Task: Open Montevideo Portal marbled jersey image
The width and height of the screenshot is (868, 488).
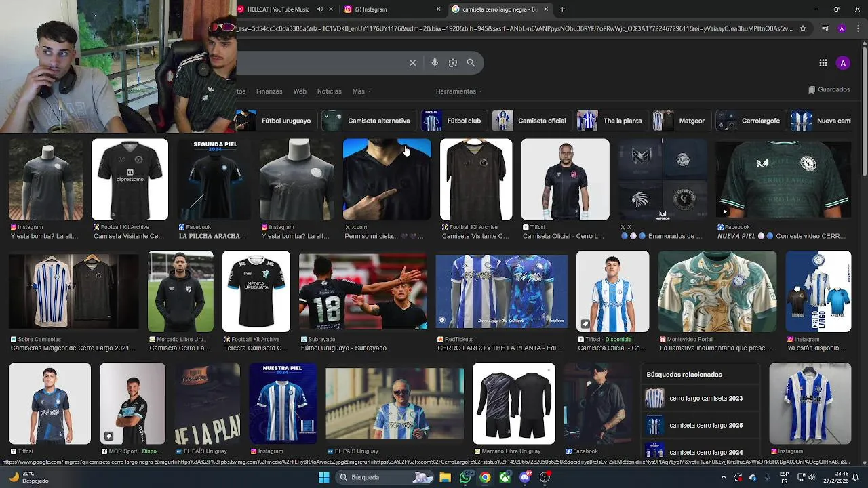Action: tap(717, 291)
